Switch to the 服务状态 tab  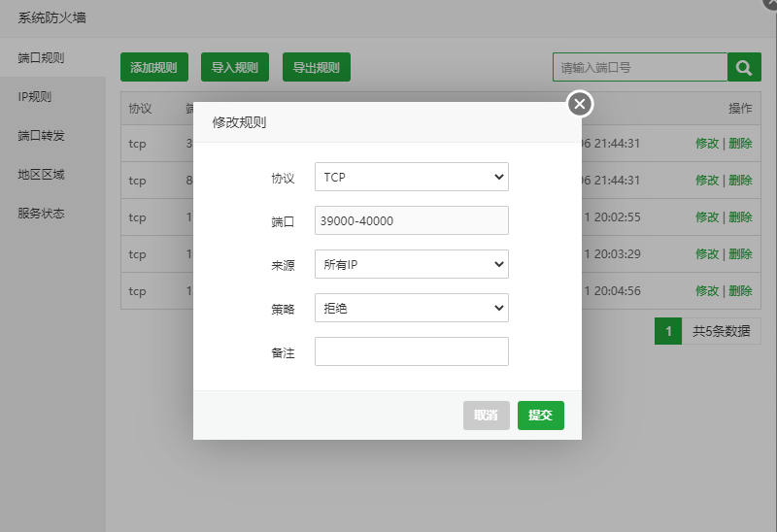pos(52,213)
